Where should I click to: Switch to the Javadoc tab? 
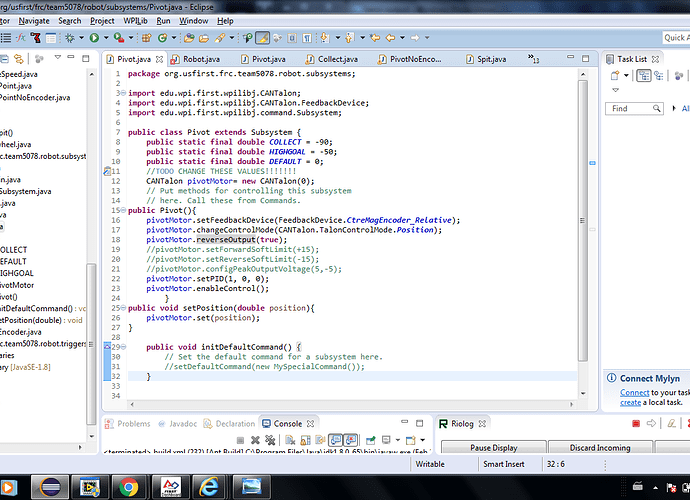coord(178,424)
